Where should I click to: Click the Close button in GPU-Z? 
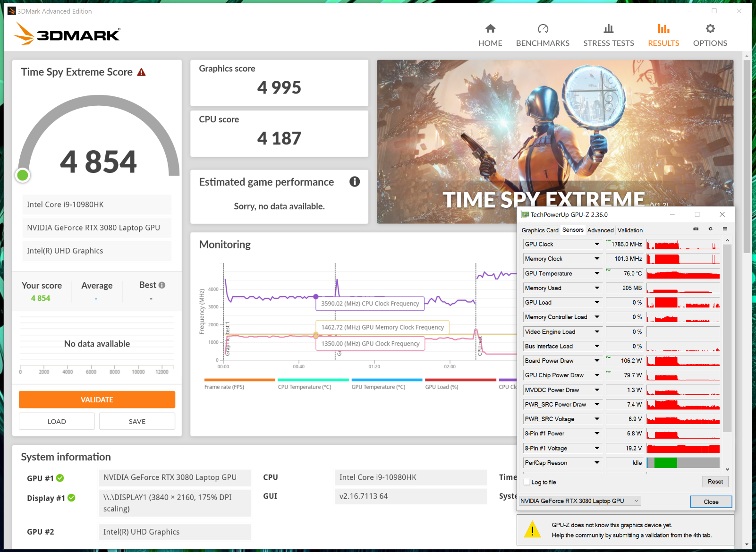pyautogui.click(x=711, y=501)
